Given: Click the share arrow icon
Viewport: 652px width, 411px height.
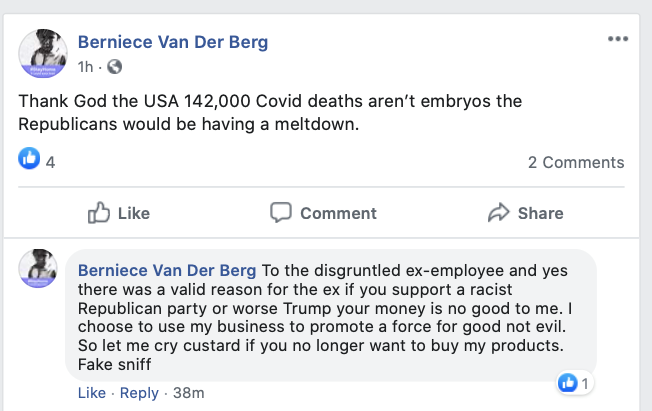Looking at the screenshot, I should point(498,212).
